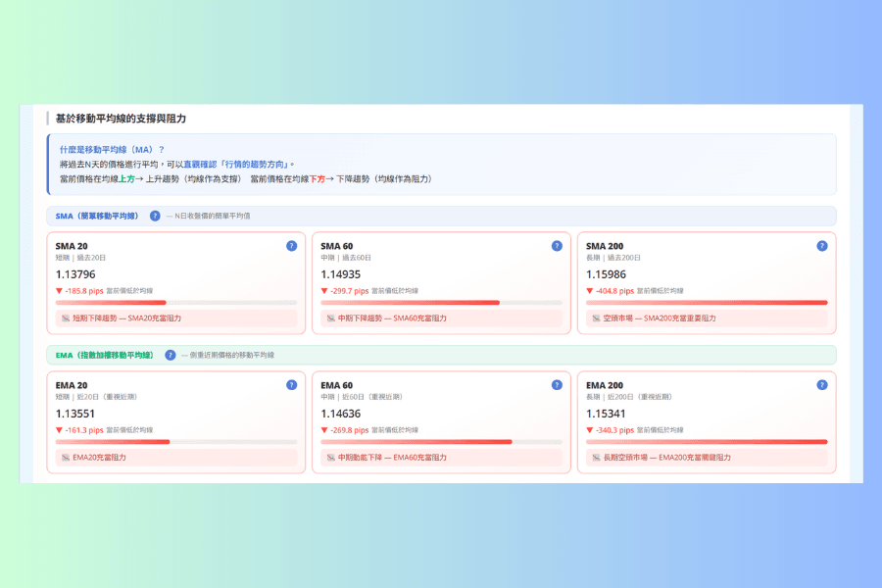Click the SMA 20 value 1.13796
The width and height of the screenshot is (882, 588).
(x=75, y=274)
